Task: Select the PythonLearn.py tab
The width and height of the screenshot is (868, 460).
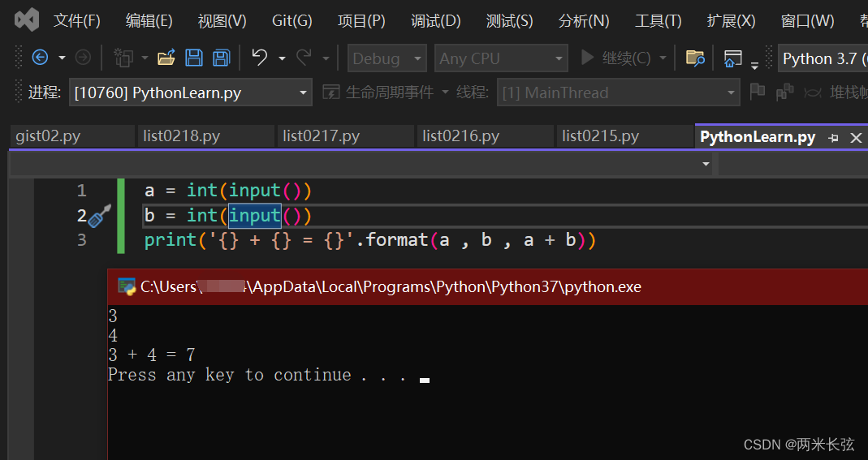Action: coord(758,136)
